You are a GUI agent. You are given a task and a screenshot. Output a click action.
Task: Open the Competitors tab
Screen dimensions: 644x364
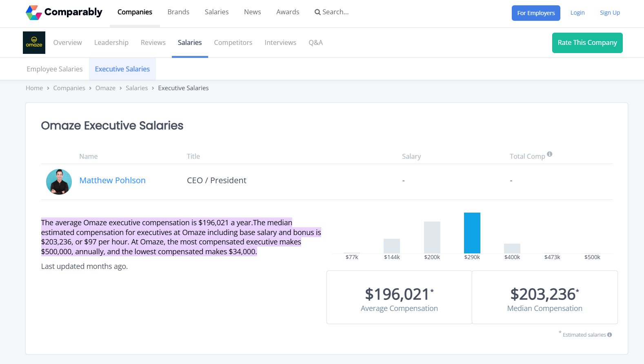click(x=233, y=42)
